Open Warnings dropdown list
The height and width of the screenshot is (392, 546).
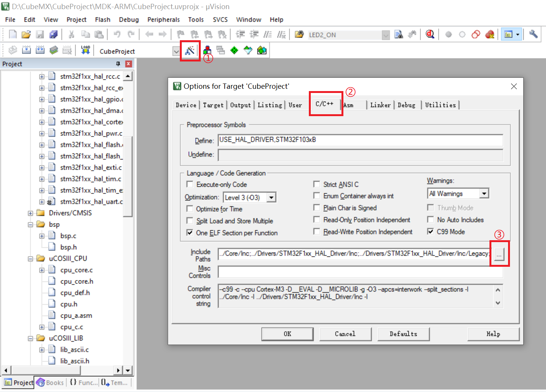point(484,194)
